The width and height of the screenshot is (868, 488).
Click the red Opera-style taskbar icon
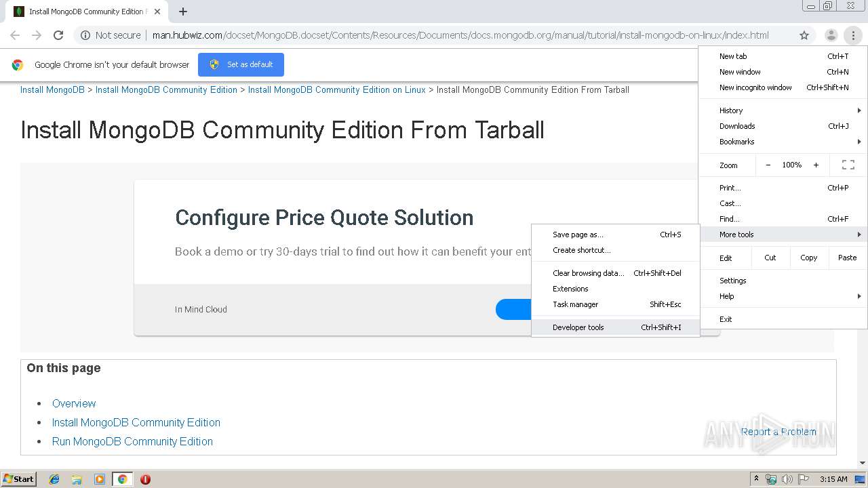[145, 479]
